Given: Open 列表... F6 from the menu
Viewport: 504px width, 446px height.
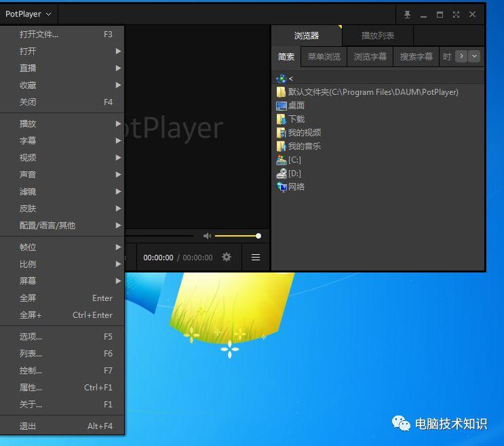Looking at the screenshot, I should 62,354.
